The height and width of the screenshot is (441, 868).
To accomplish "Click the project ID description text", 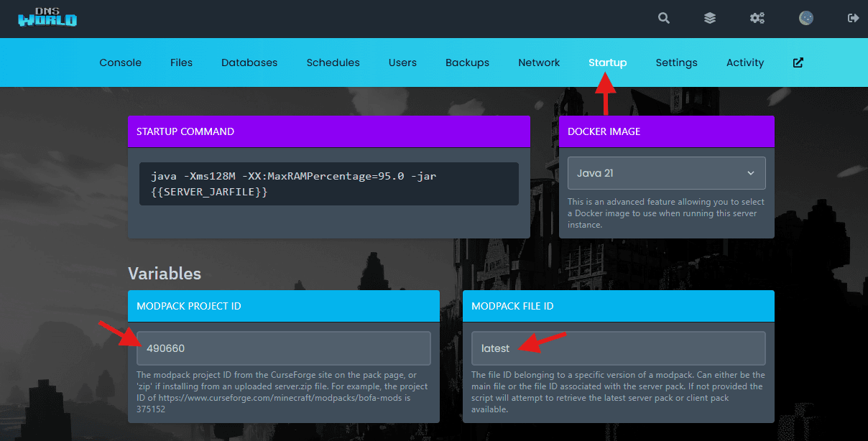I will [283, 392].
